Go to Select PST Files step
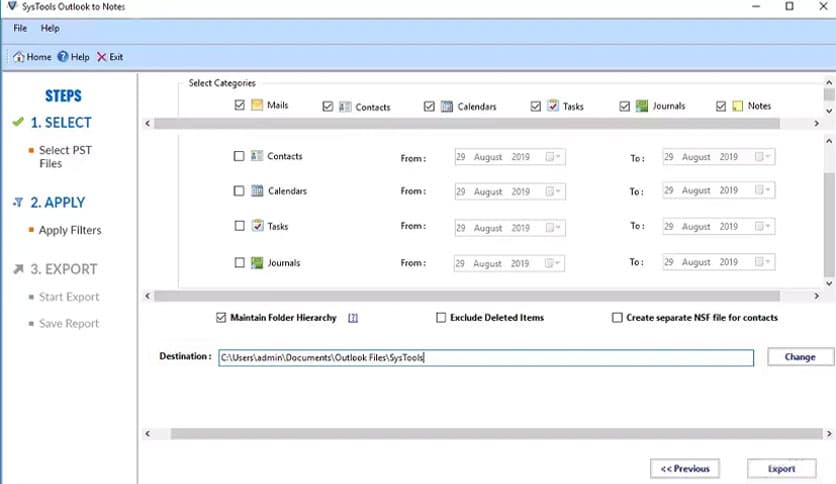The width and height of the screenshot is (836, 484). click(65, 157)
